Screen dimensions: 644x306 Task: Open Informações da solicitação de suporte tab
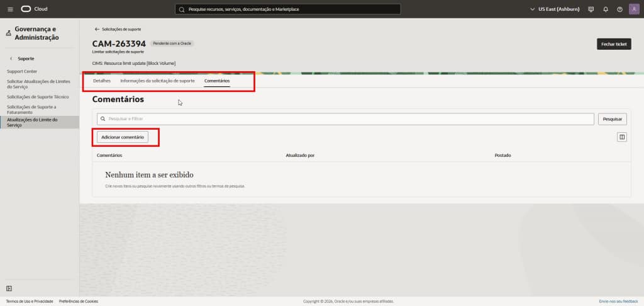157,81
